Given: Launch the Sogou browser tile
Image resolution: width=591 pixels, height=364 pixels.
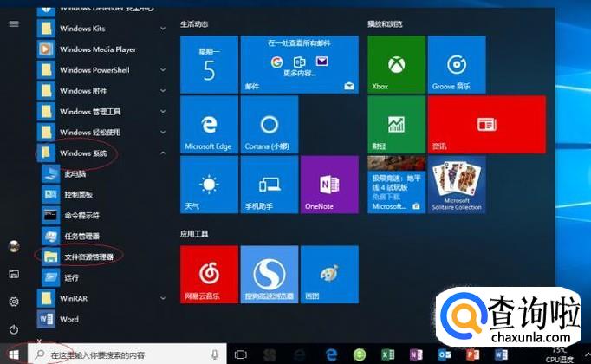Looking at the screenshot, I should click(x=270, y=275).
